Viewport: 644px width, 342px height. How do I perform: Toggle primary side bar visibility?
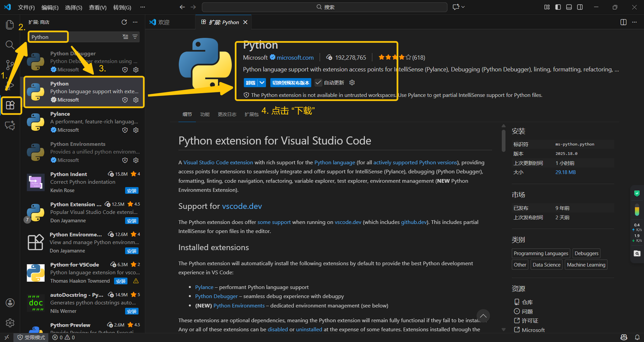[557, 7]
